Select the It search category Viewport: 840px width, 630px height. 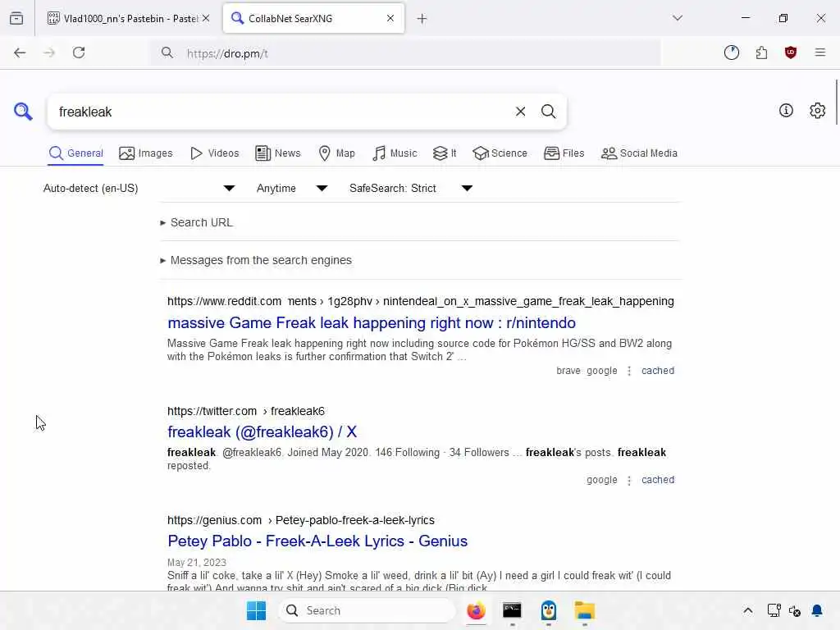pyautogui.click(x=445, y=153)
